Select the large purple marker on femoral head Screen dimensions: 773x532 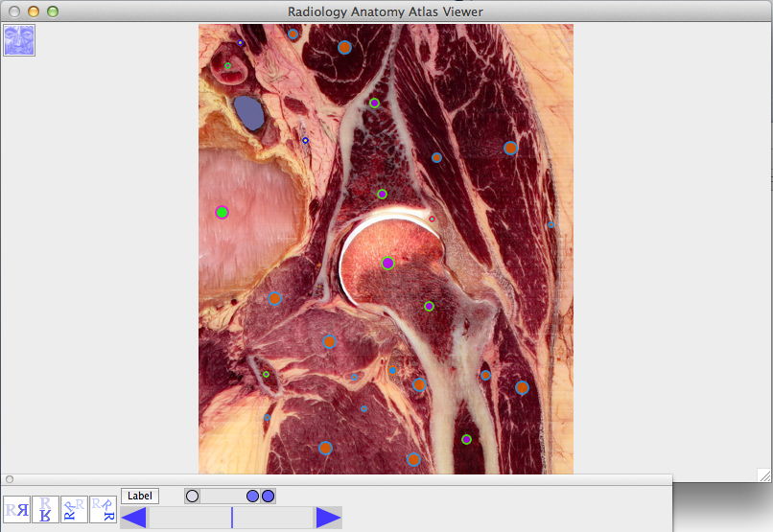(x=387, y=263)
